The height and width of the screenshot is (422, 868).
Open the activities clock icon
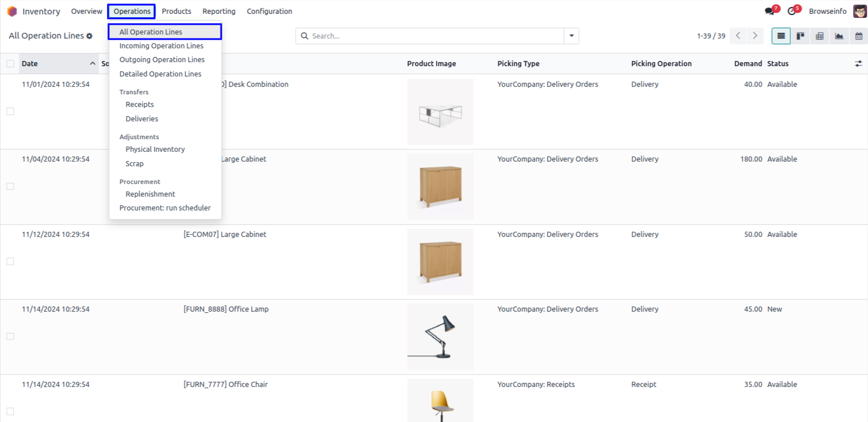coord(792,11)
